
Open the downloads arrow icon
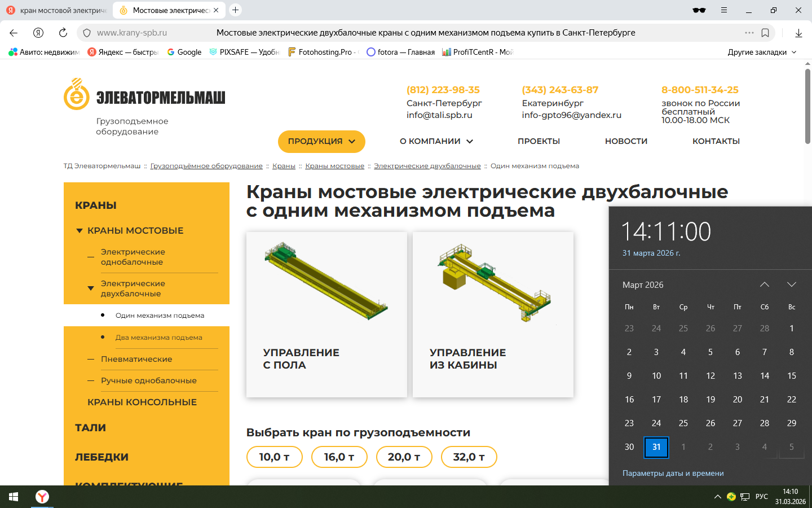tap(798, 33)
